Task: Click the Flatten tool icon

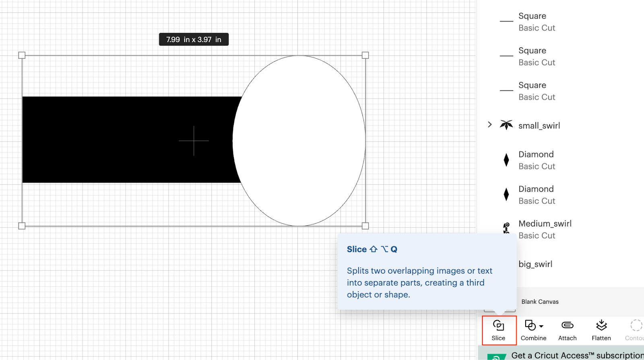Action: click(x=601, y=325)
